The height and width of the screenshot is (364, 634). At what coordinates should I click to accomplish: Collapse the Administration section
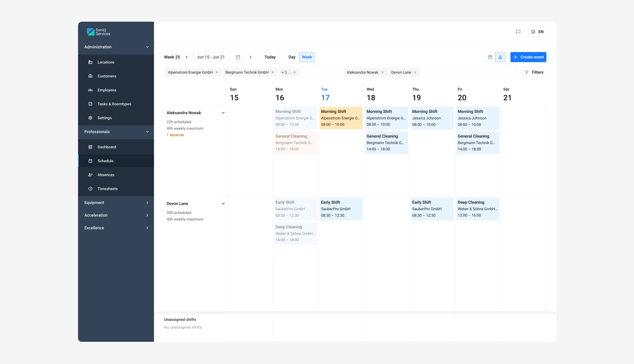tap(147, 47)
